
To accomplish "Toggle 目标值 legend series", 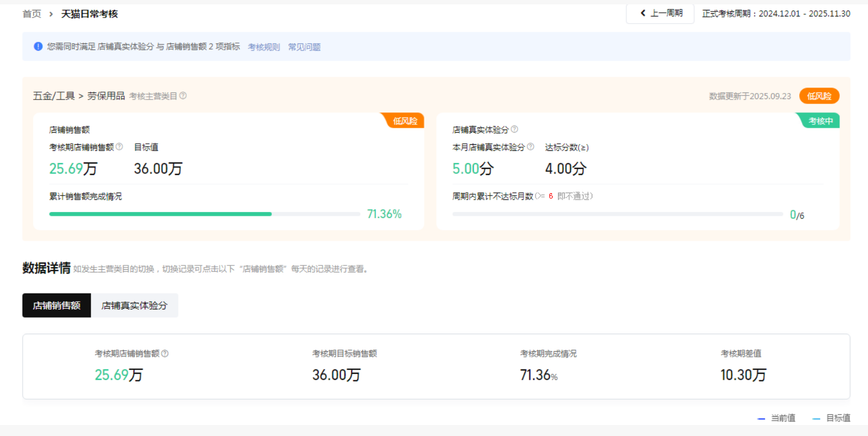I will coord(832,418).
